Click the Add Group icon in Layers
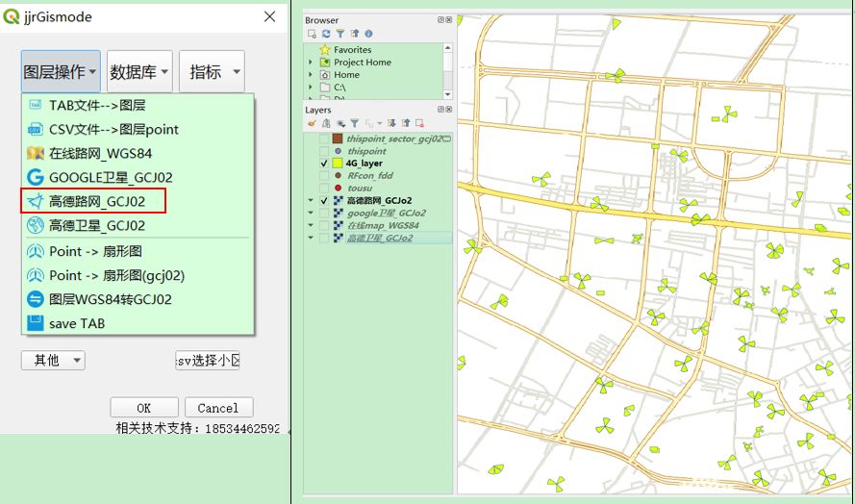This screenshot has width=855, height=504. (326, 123)
